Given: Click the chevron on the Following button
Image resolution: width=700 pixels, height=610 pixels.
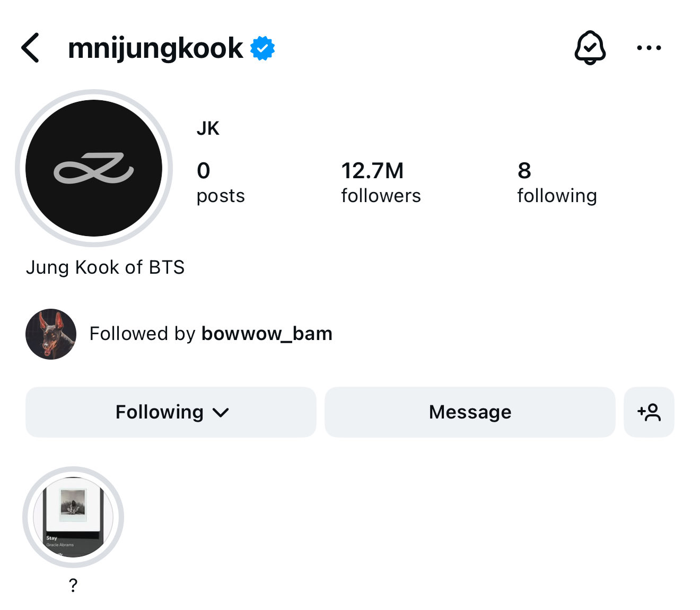Looking at the screenshot, I should 220,413.
